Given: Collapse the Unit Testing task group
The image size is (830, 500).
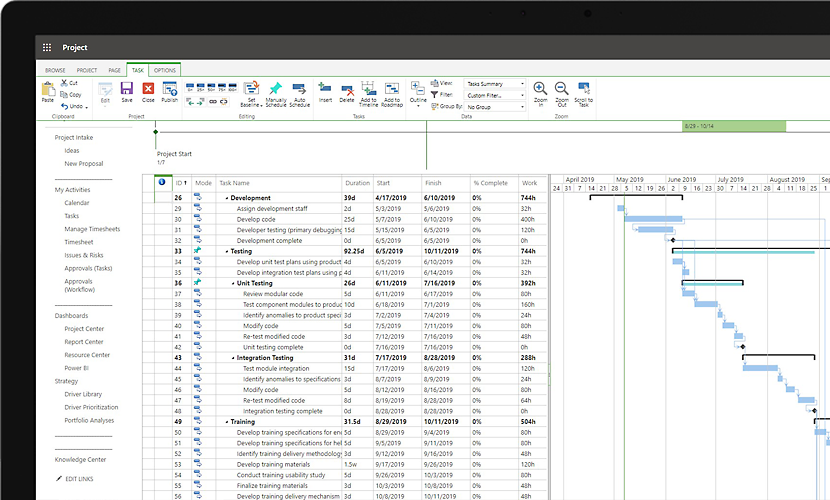Looking at the screenshot, I should pyautogui.click(x=233, y=283).
